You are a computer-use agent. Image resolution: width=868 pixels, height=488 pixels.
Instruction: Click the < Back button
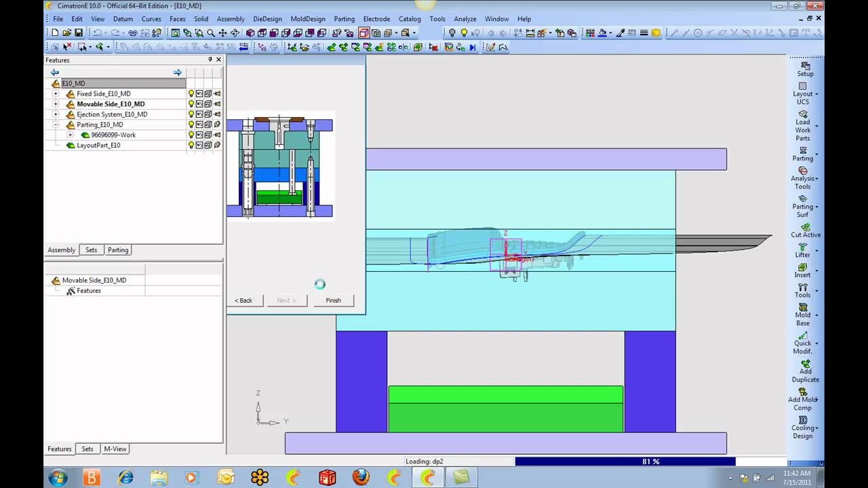click(x=243, y=300)
